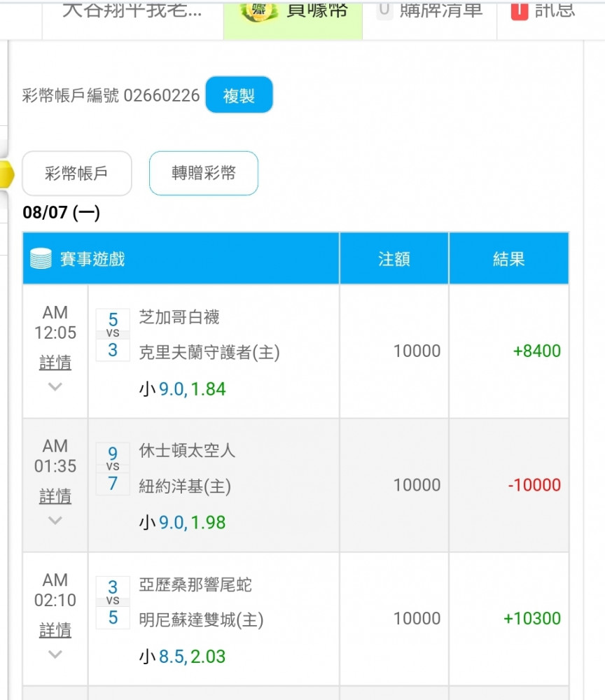Click team name 克里夫蘭守護者(主)

(209, 352)
